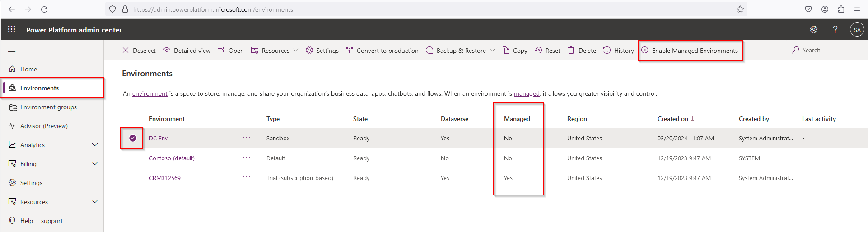The width and height of the screenshot is (868, 232).
Task: Open the help question mark icon
Action: point(835,29)
